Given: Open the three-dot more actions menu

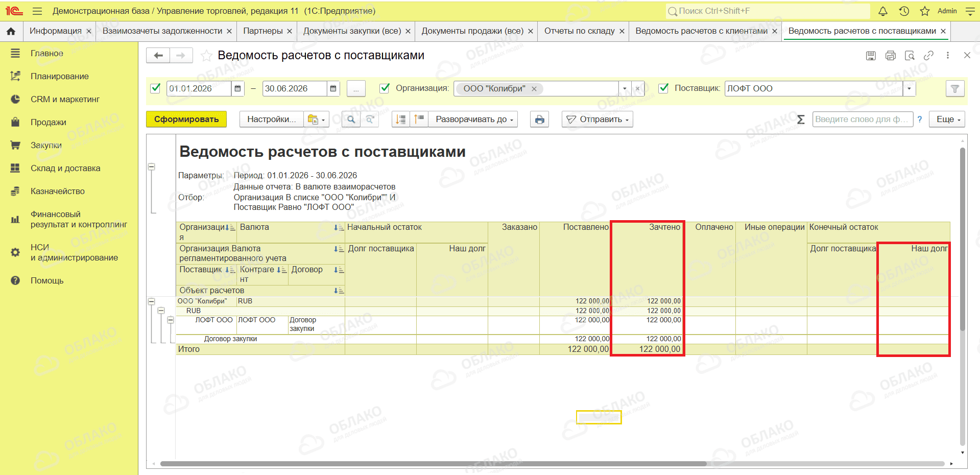Looking at the screenshot, I should pyautogui.click(x=948, y=56).
